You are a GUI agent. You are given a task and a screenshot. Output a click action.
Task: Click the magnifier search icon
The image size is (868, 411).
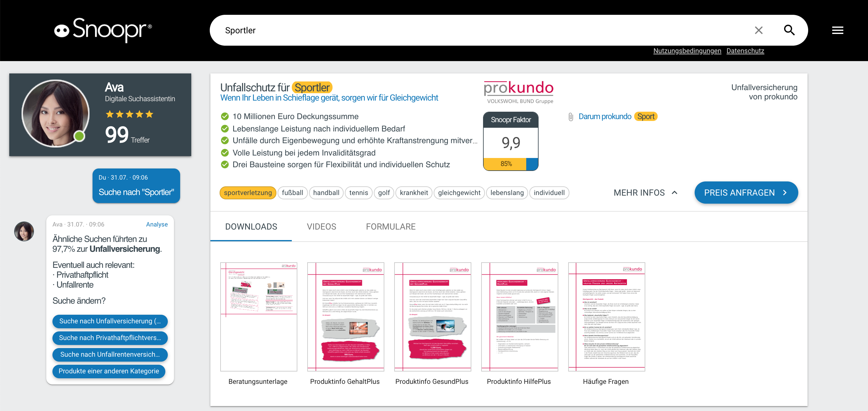789,30
